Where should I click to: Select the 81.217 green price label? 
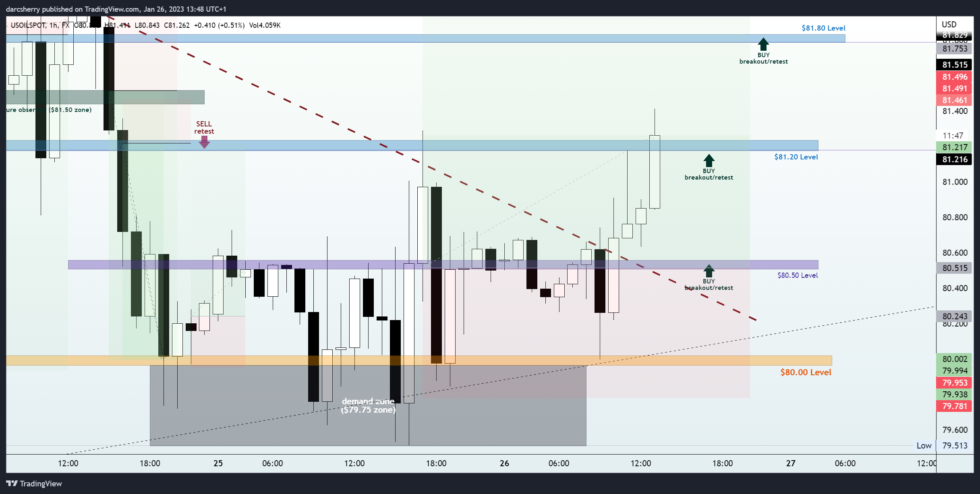[x=954, y=147]
